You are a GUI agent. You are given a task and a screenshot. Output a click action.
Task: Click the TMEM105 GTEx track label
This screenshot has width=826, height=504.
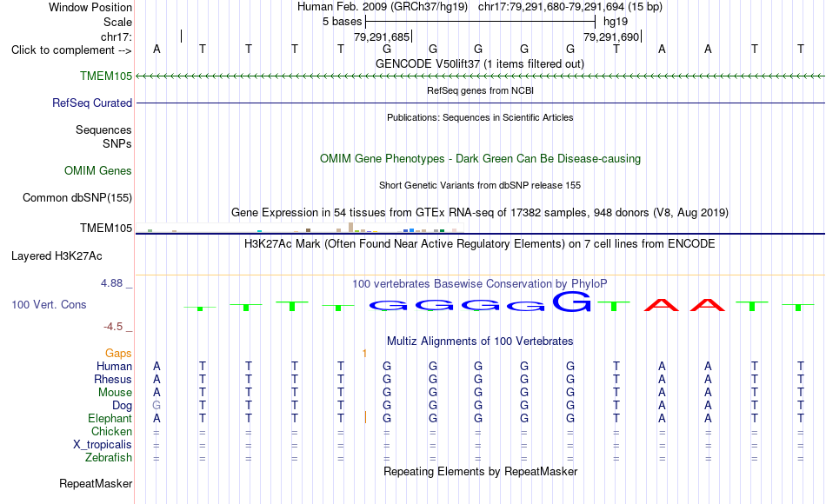(106, 229)
